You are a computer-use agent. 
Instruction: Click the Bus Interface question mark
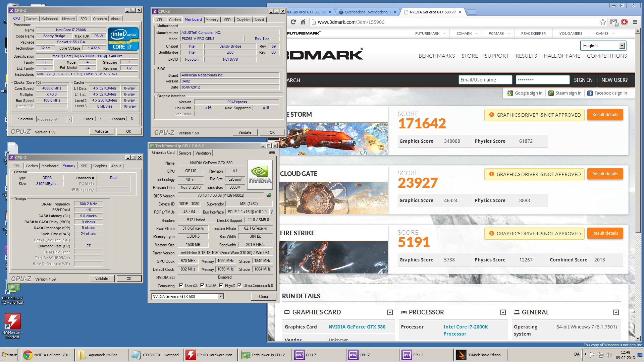272,212
